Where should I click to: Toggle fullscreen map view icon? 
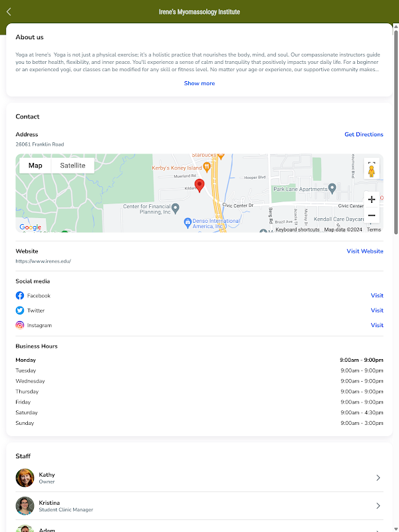click(372, 163)
